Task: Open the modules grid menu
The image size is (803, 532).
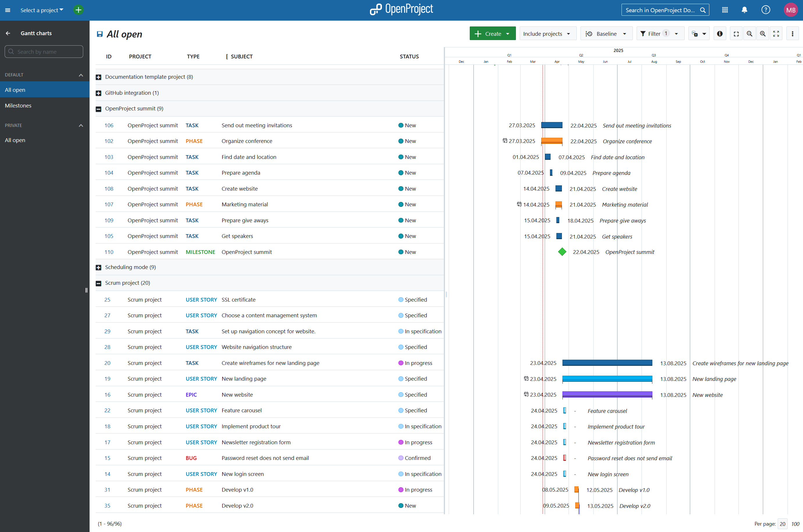Action: [725, 10]
